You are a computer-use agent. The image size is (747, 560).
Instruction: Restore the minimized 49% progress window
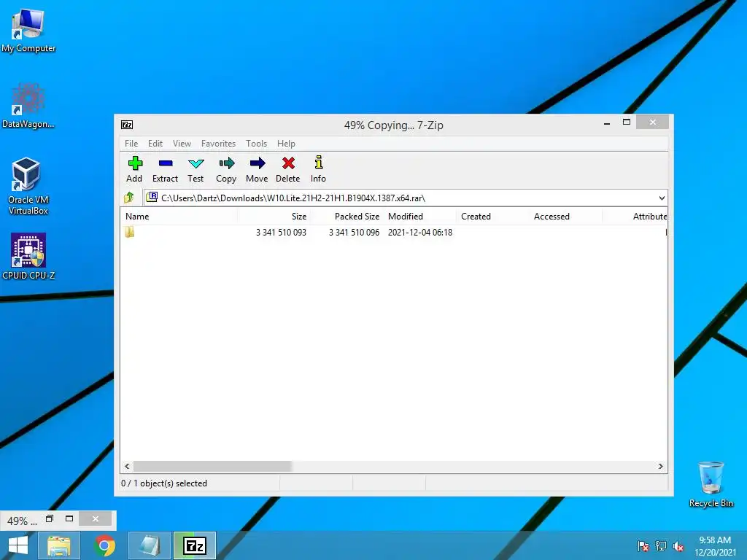click(x=50, y=518)
